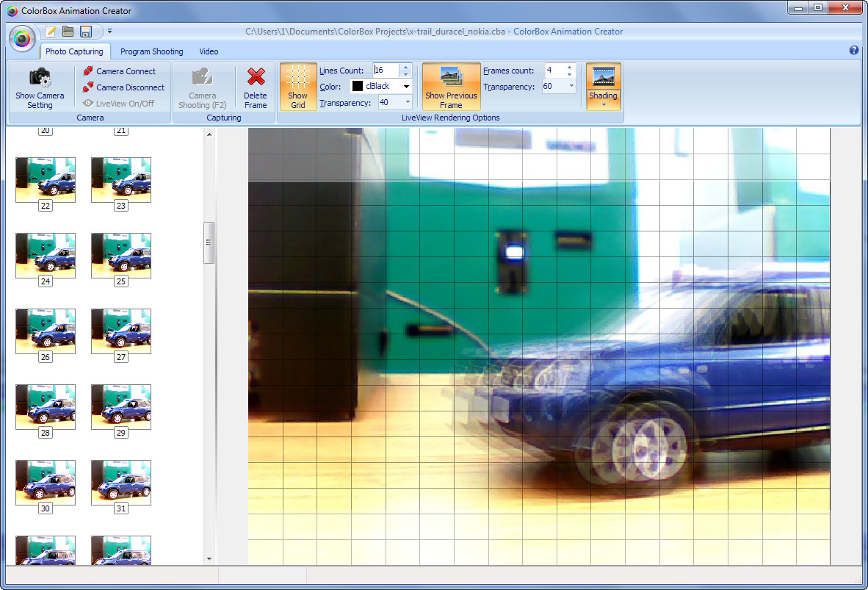Click the open project folder icon
868x590 pixels.
click(68, 32)
